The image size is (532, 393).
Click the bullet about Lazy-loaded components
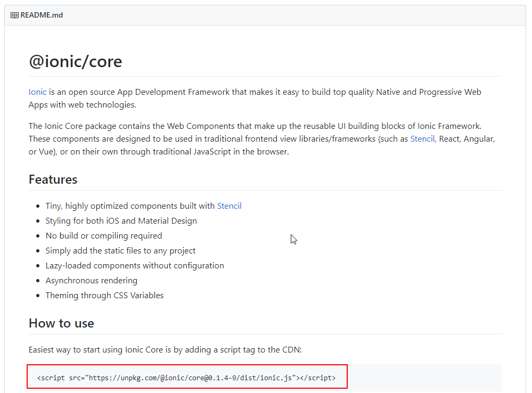click(x=135, y=265)
